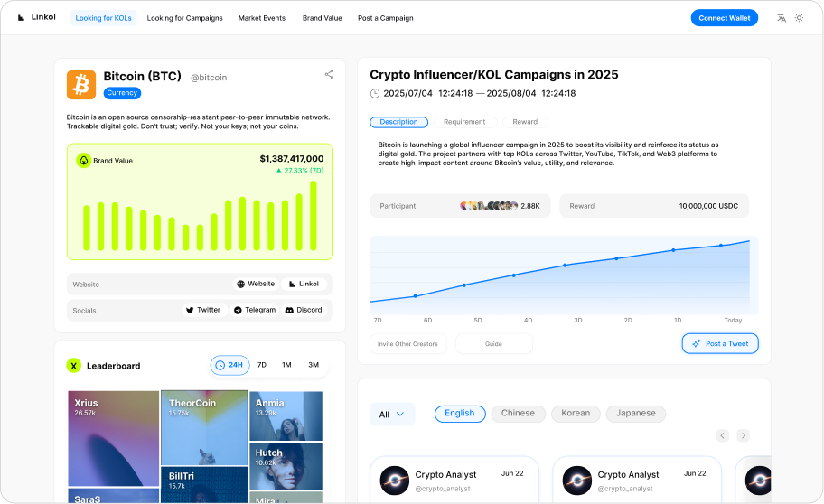Open TheorCoin leaderboard tile

204,428
